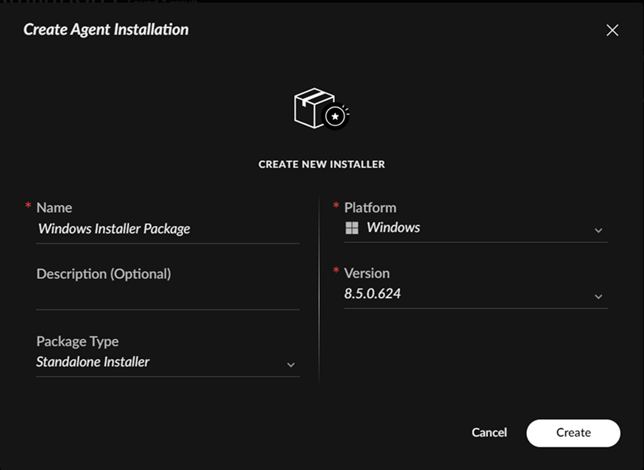Click the Package Type label

77,341
